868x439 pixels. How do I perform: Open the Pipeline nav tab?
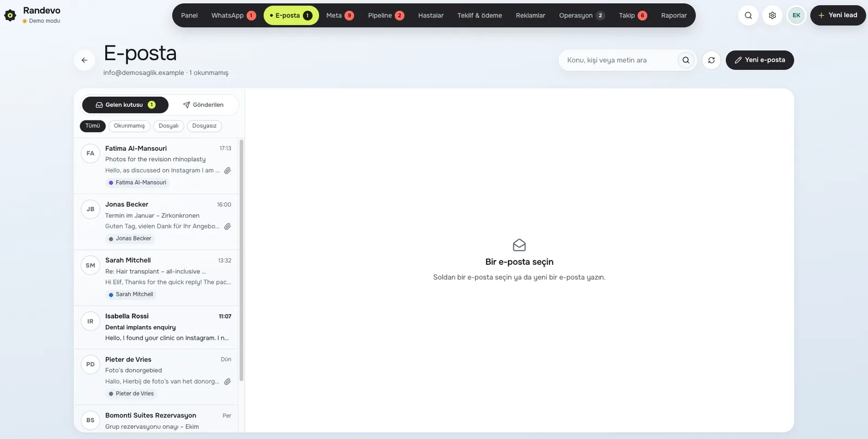click(x=386, y=15)
